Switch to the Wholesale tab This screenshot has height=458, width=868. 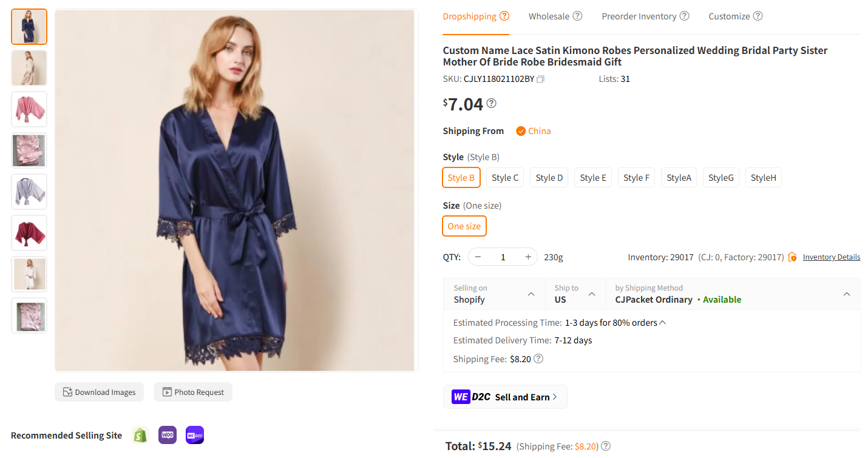(549, 16)
